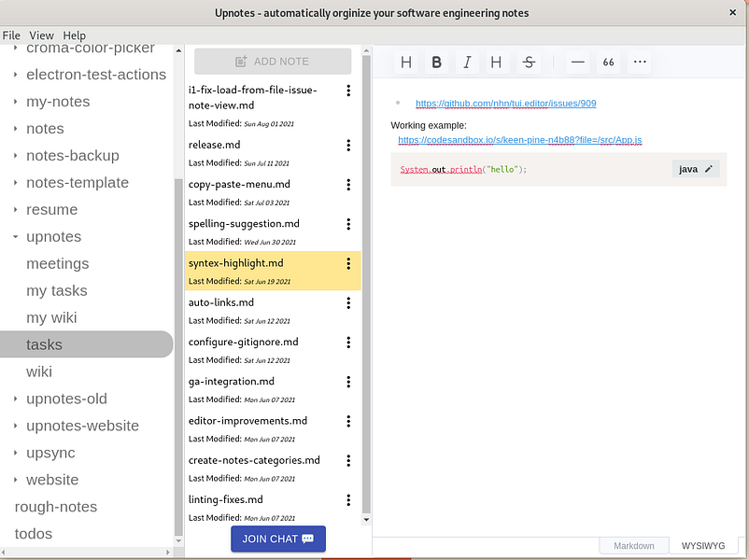Click the ADD NOTE button

click(273, 61)
